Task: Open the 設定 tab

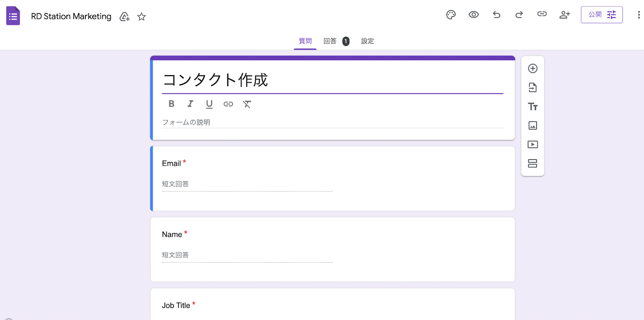Action: click(367, 41)
